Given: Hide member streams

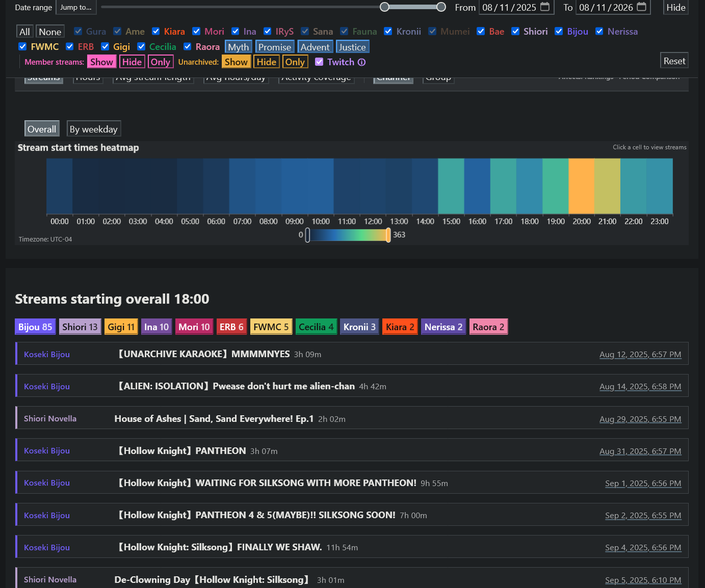Looking at the screenshot, I should coord(132,62).
